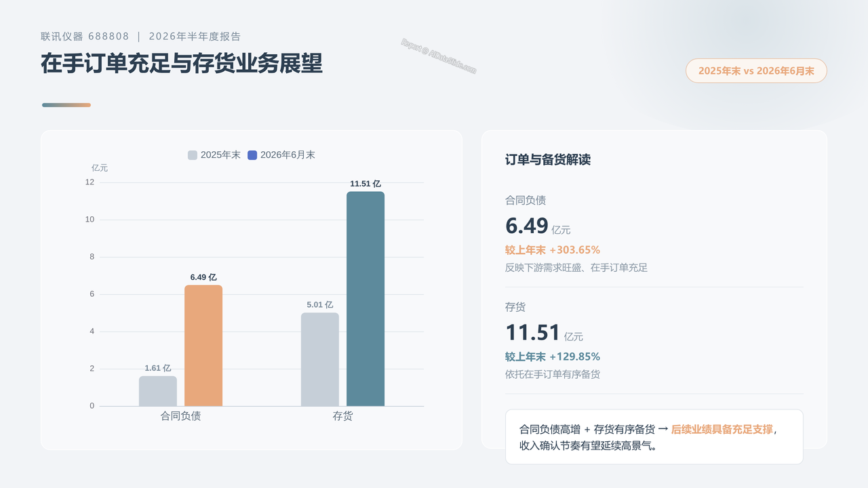Click the description 反映下游需求旺盛、在手订单充足
The width and height of the screenshot is (868, 488).
coord(576,268)
